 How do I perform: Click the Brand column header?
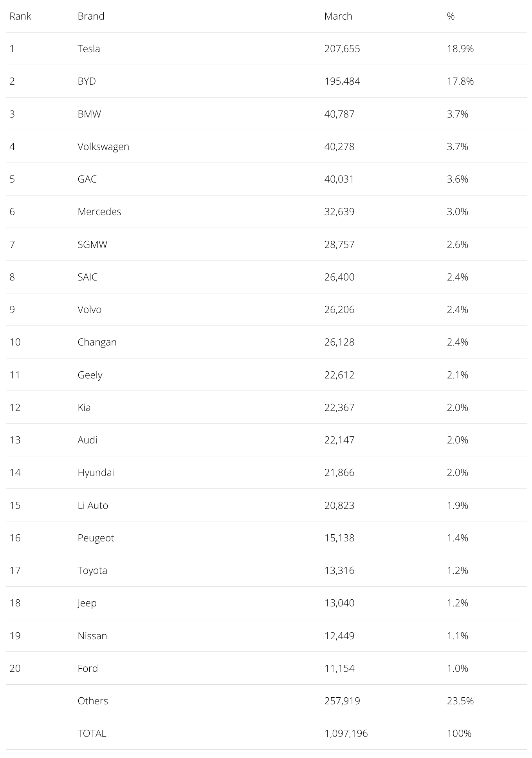coord(91,16)
